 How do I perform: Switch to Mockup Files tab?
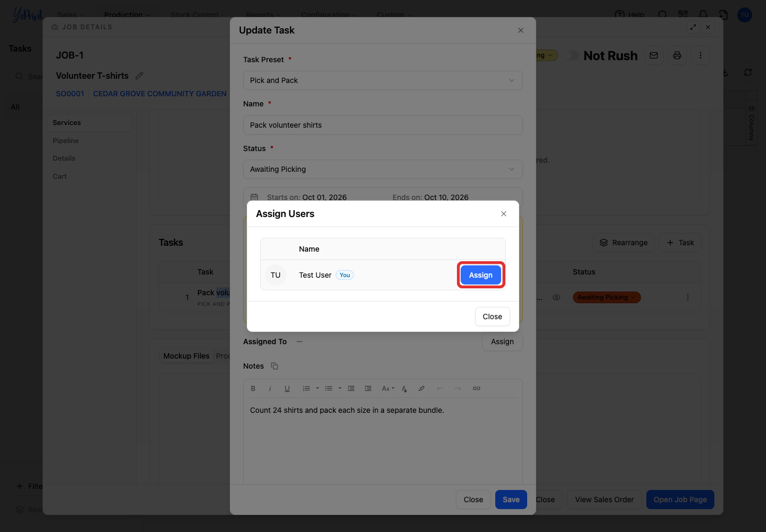(x=186, y=356)
